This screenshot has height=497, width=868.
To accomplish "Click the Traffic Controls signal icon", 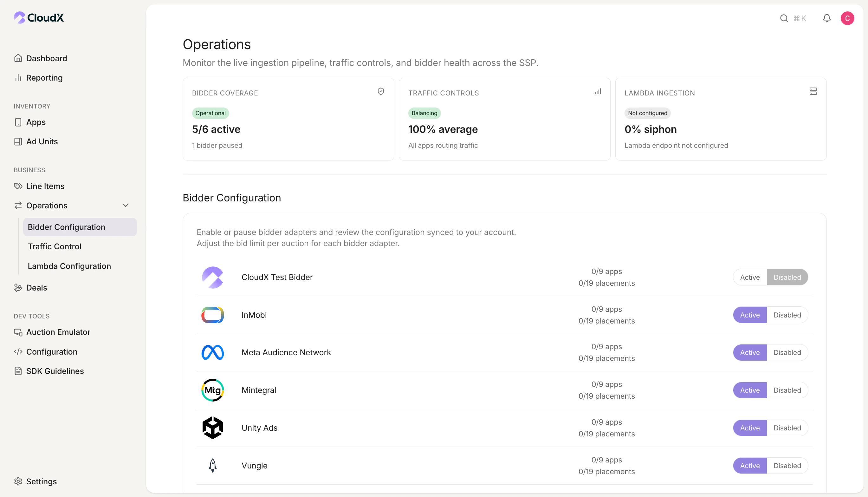I will tap(597, 91).
